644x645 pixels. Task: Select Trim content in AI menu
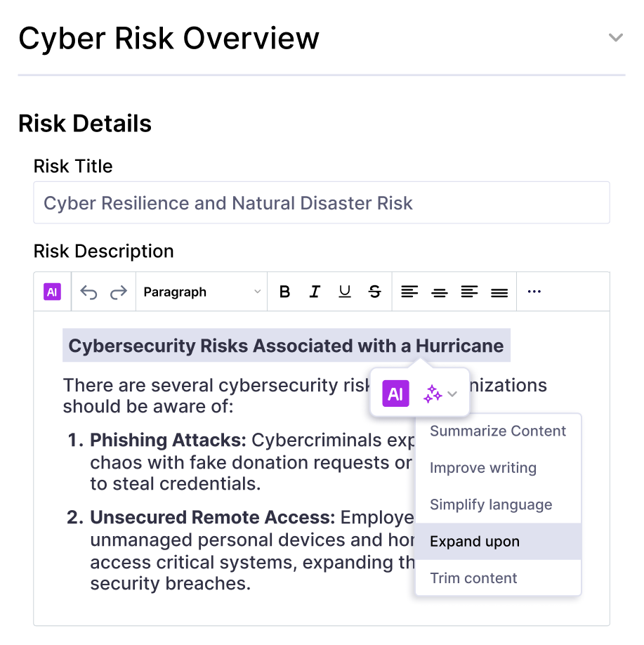[498, 578]
